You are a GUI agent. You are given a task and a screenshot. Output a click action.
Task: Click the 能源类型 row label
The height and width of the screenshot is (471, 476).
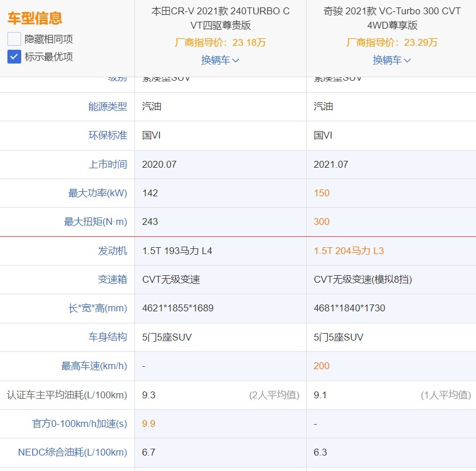(x=108, y=106)
